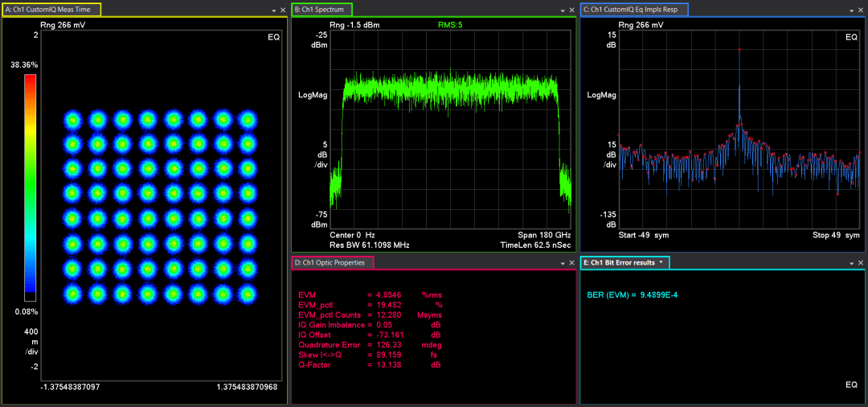Click IQ Gain Imbalance 0.05 dB row

[x=371, y=324]
